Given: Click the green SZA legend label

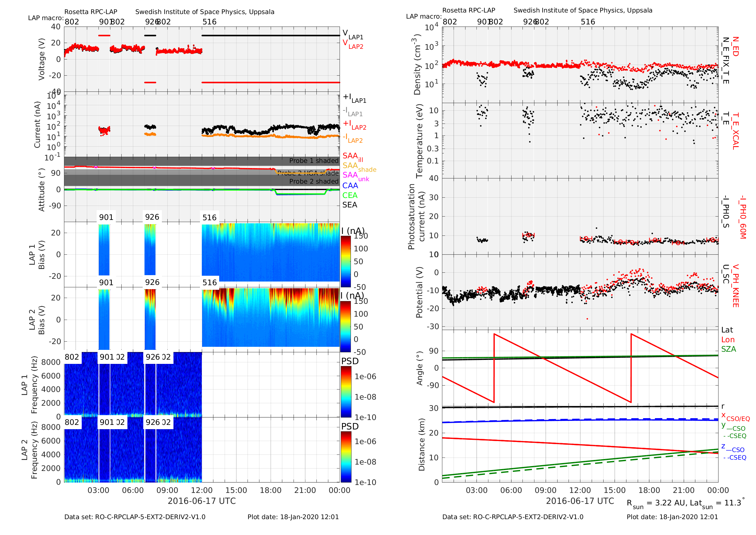Looking at the screenshot, I should 729,349.
